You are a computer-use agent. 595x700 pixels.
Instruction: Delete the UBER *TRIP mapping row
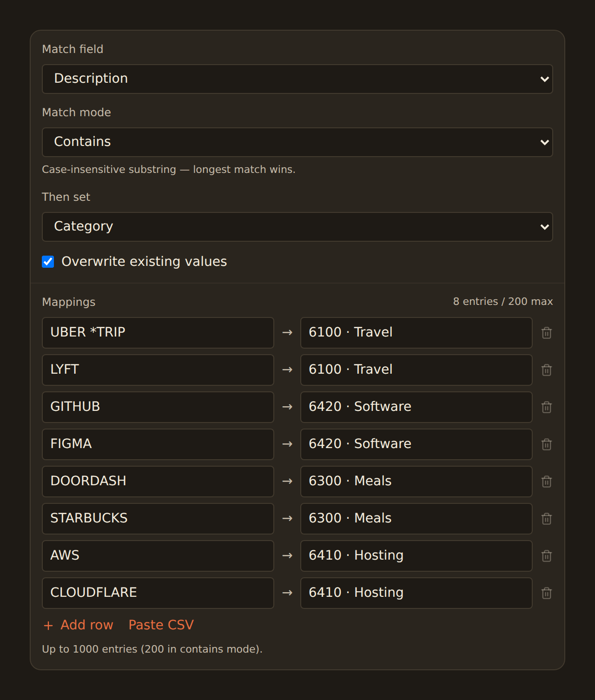coord(547,333)
